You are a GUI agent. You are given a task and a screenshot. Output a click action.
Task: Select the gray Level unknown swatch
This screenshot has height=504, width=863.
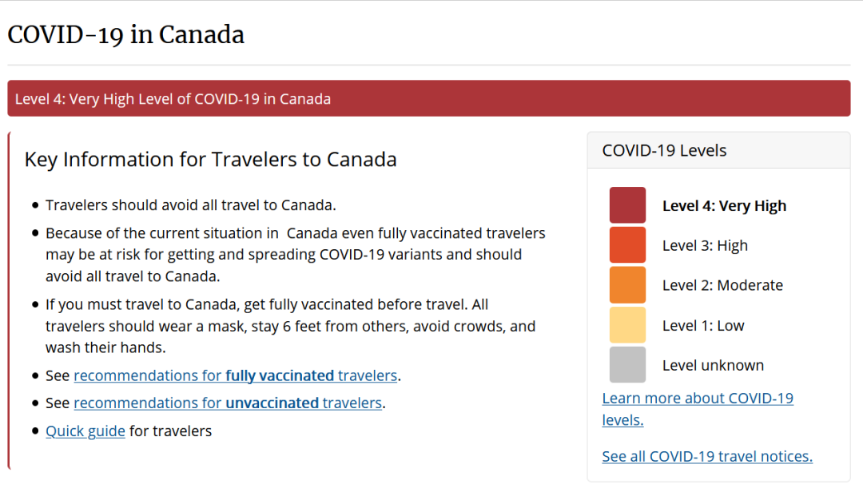[627, 365]
